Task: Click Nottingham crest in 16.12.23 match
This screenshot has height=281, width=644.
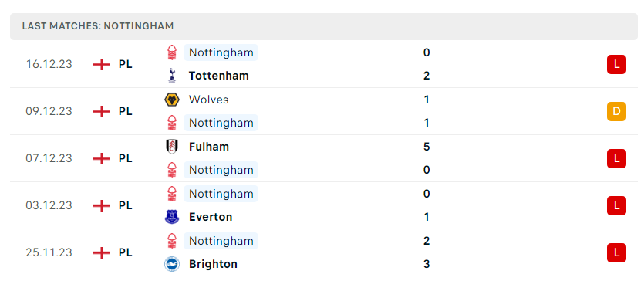Action: 172,52
